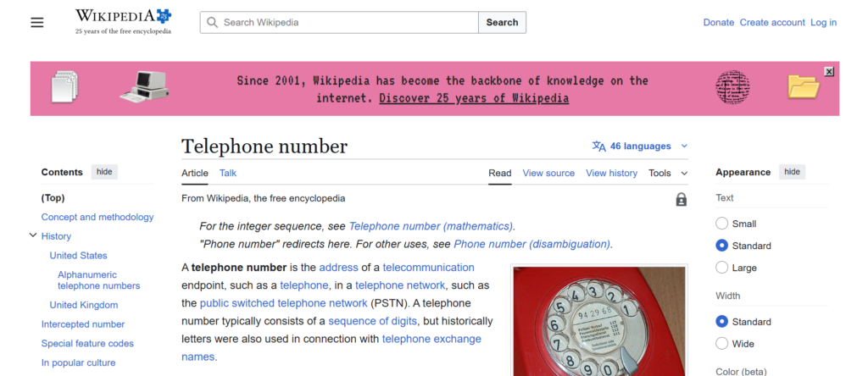This screenshot has width=868, height=376.
Task: Expand the 46 languages dropdown
Action: 641,146
